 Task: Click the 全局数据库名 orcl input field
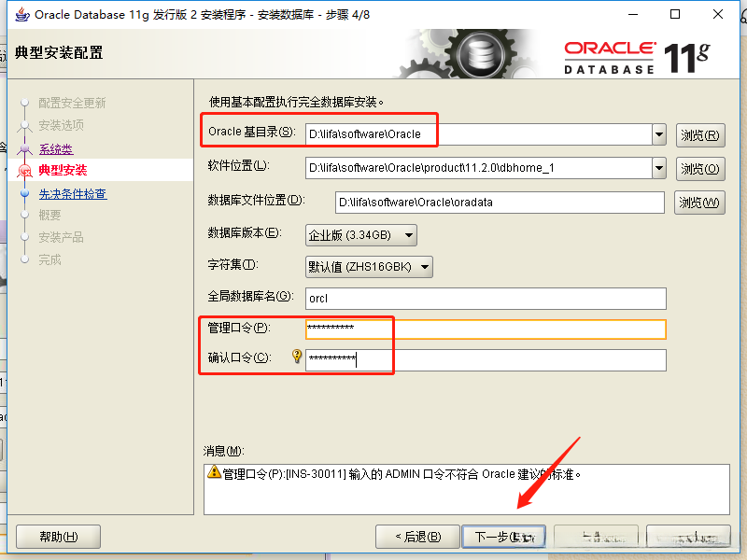coord(486,299)
